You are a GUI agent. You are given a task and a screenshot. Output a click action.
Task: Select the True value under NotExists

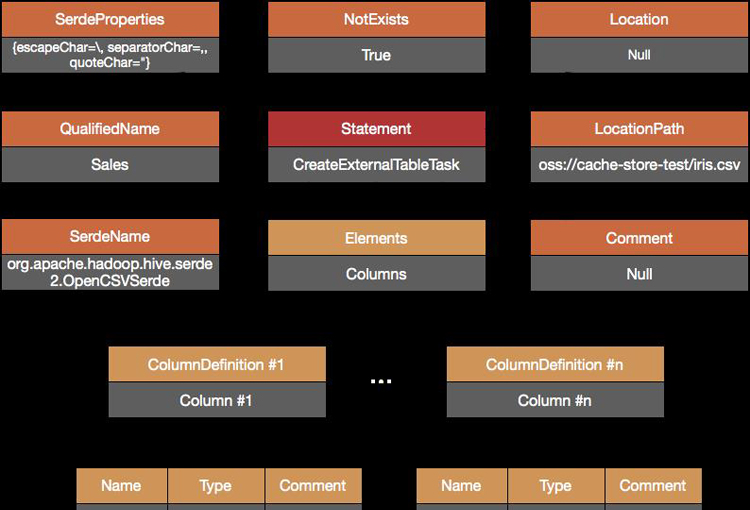(376, 55)
